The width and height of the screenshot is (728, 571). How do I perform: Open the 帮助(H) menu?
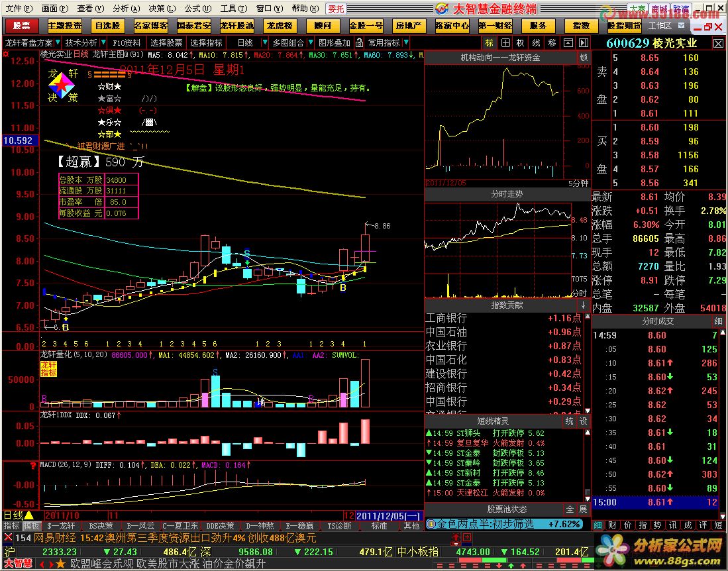(x=305, y=9)
